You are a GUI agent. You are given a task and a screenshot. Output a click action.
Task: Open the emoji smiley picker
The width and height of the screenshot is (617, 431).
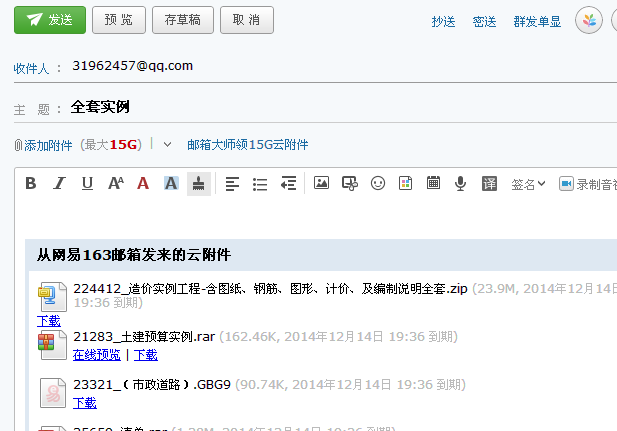click(x=378, y=183)
